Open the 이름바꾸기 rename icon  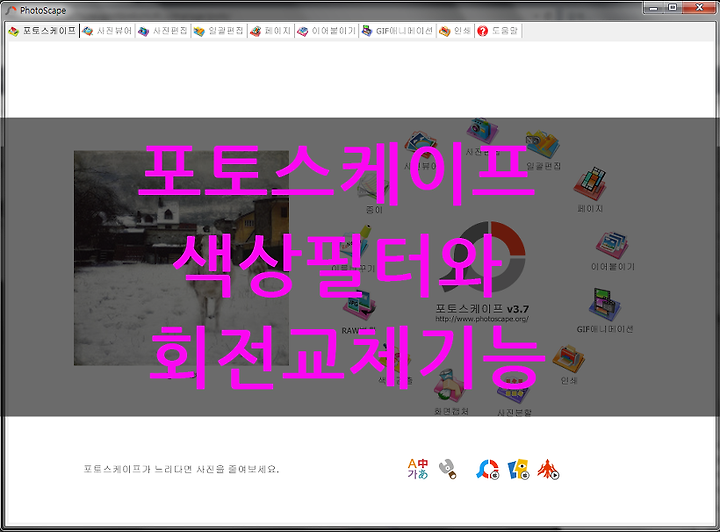point(356,241)
